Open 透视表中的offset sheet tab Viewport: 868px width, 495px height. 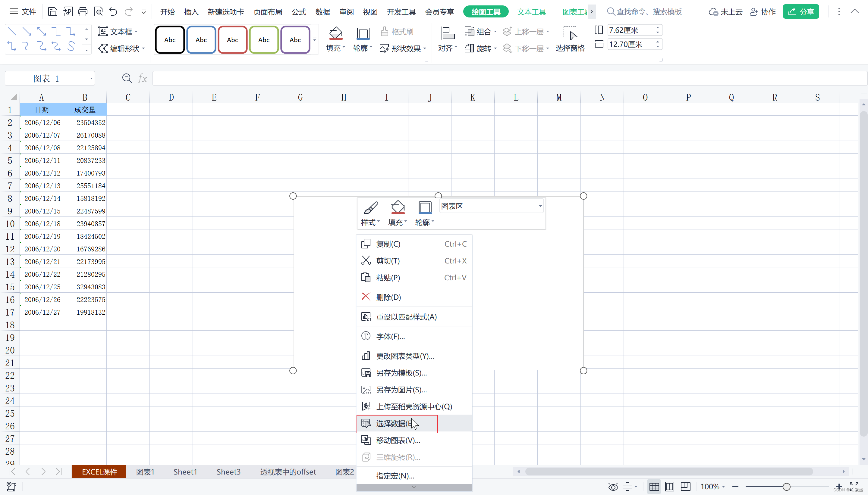click(288, 472)
